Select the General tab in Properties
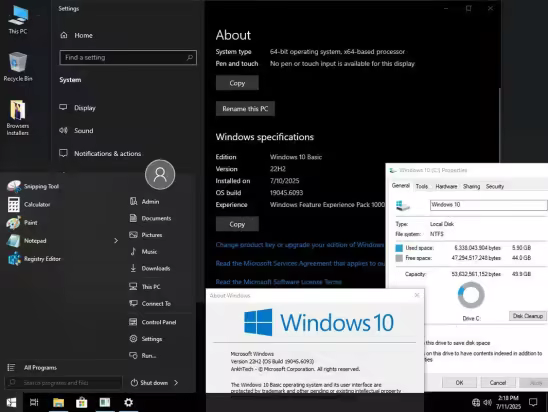 401,186
